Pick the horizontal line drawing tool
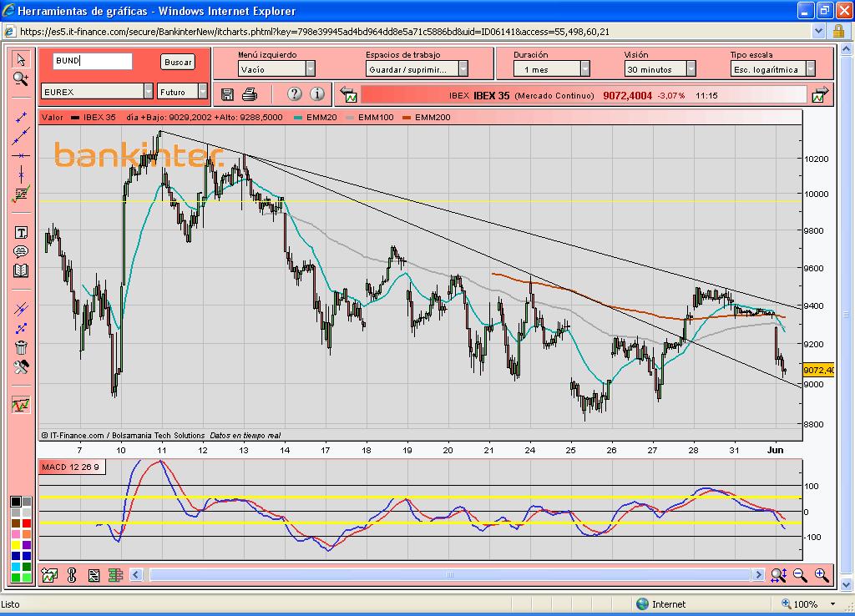 pyautogui.click(x=21, y=155)
